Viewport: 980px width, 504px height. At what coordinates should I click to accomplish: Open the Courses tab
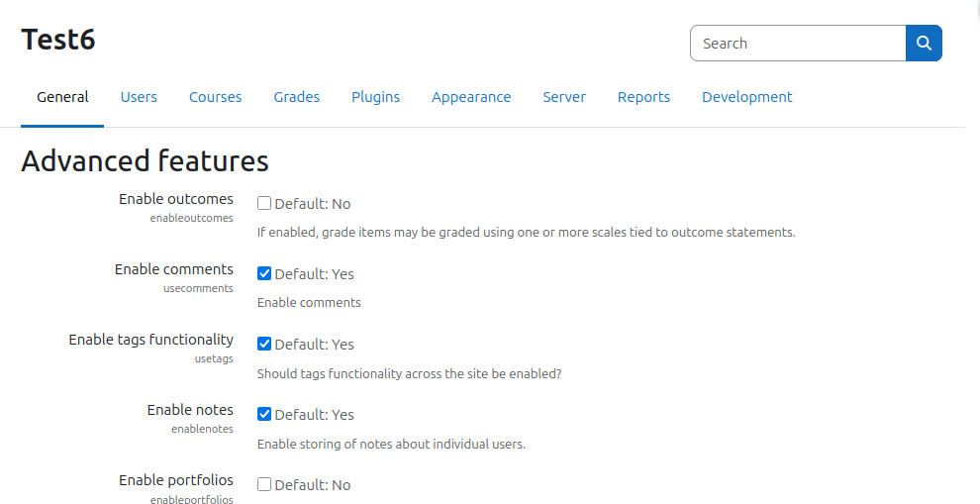click(216, 97)
